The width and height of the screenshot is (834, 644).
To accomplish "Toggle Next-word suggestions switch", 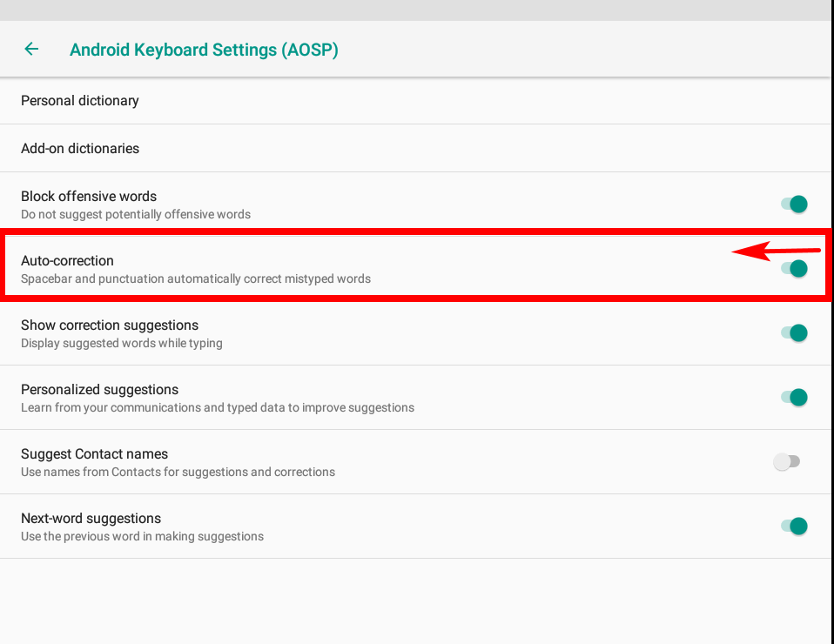I will click(x=794, y=526).
